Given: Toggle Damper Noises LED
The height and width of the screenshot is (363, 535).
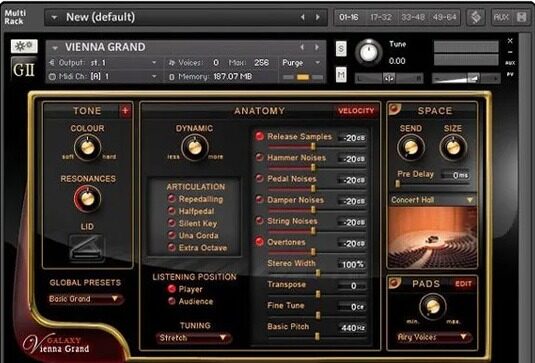Looking at the screenshot, I should (260, 200).
